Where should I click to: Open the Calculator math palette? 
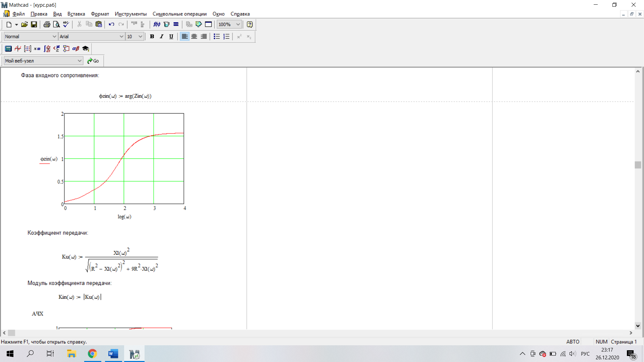[x=8, y=49]
